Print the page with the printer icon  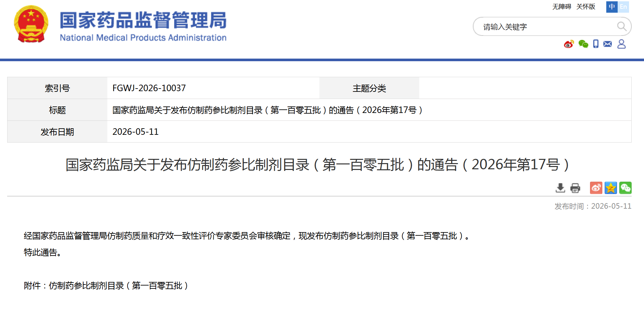575,188
